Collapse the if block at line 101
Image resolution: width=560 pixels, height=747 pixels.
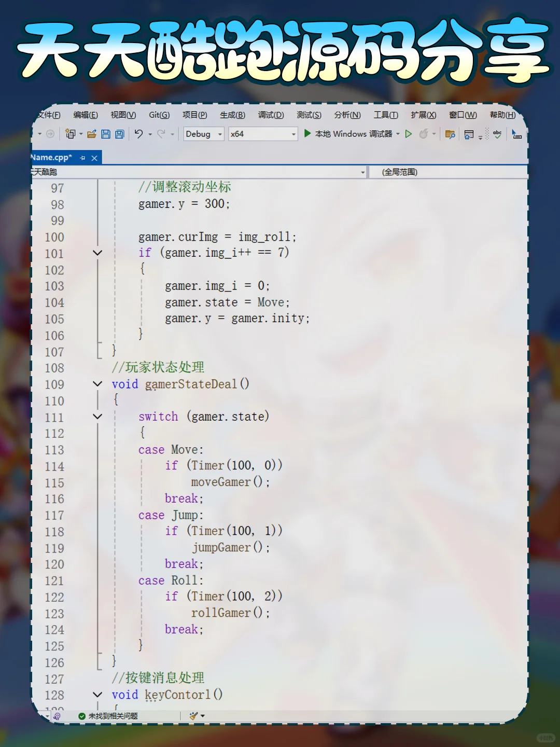tap(97, 253)
